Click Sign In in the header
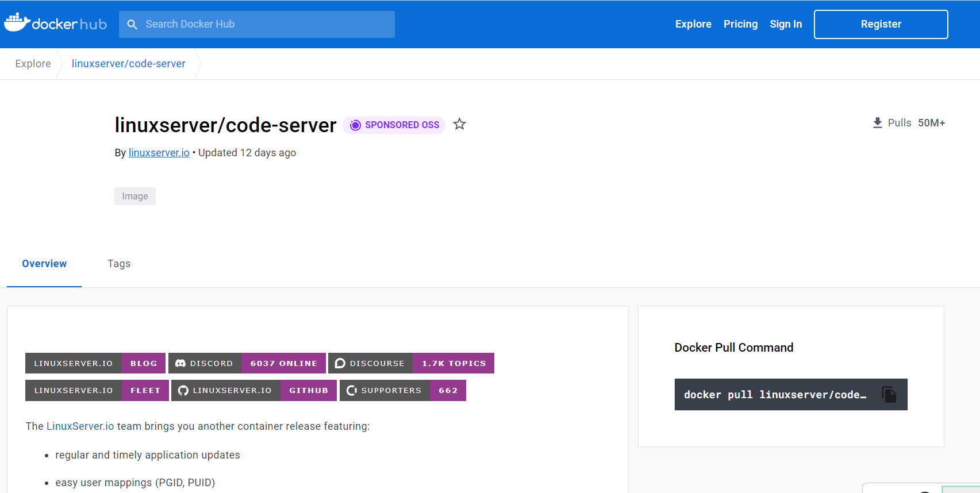Screen dimensions: 980x493 [x=786, y=24]
